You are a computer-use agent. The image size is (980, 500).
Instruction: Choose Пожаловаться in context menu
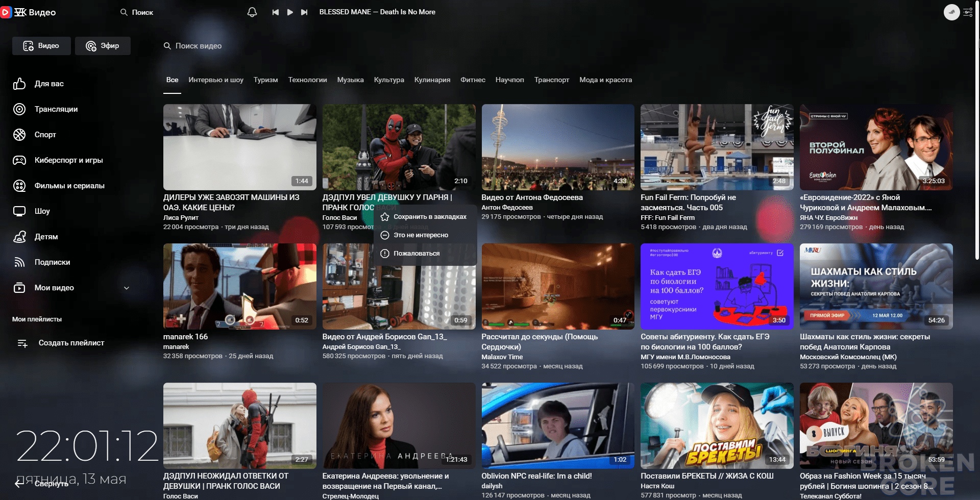coord(425,254)
